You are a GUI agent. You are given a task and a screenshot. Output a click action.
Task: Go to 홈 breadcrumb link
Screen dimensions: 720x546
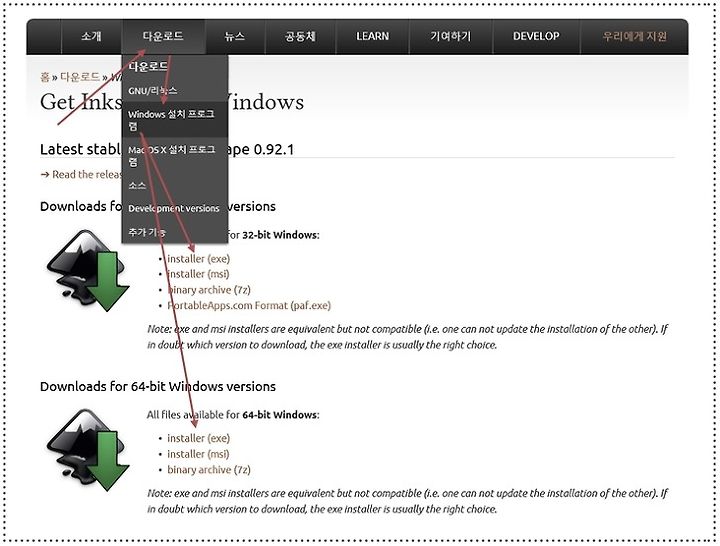pyautogui.click(x=45, y=77)
